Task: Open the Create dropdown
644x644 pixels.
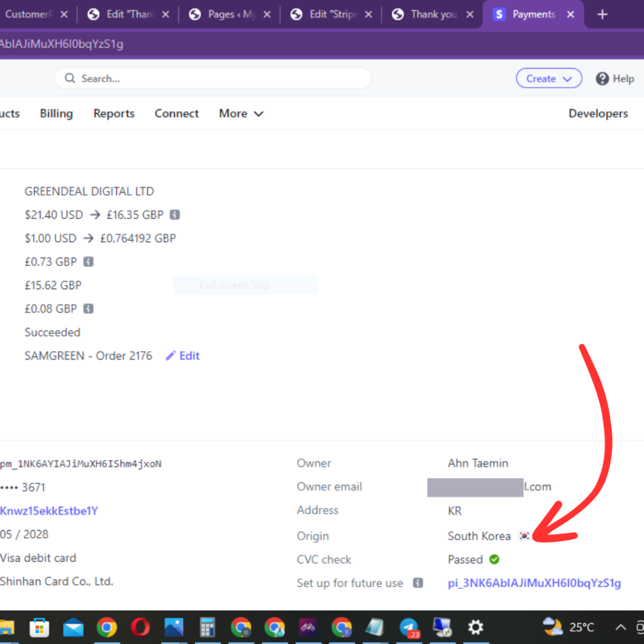Action: click(x=548, y=78)
